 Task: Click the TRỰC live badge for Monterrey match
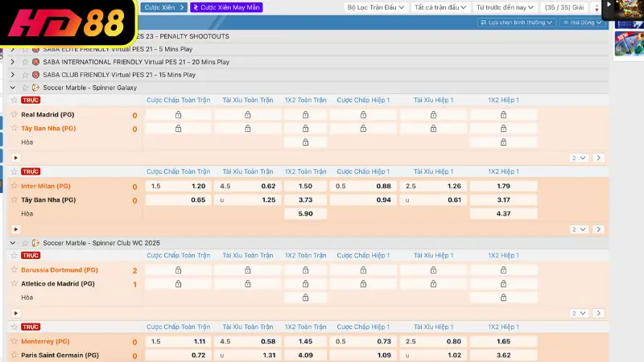(31, 327)
